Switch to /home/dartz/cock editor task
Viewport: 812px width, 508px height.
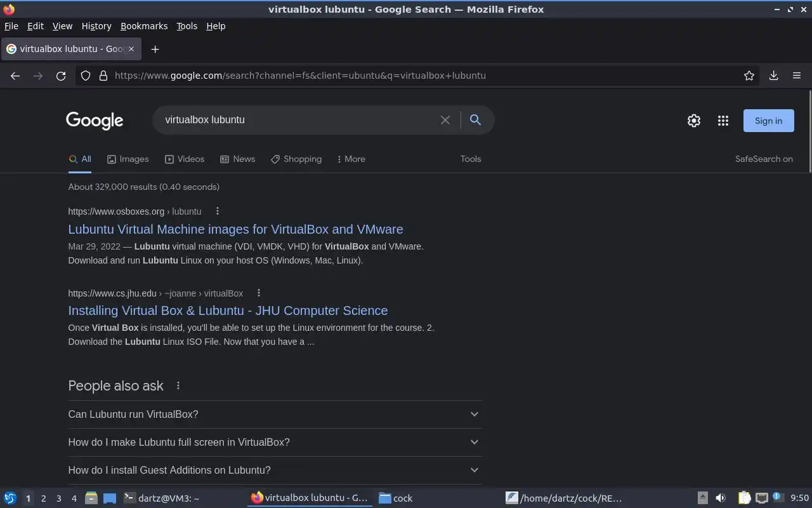pyautogui.click(x=566, y=498)
